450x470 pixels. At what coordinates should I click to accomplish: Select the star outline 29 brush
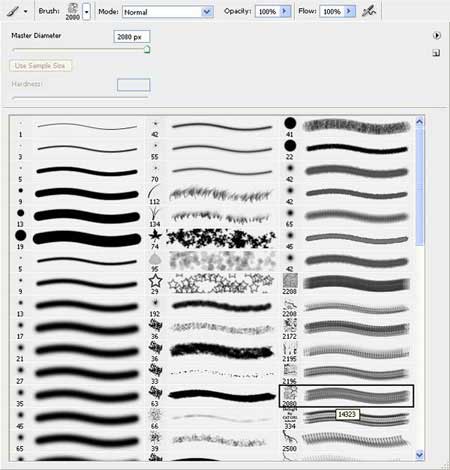pyautogui.click(x=212, y=284)
